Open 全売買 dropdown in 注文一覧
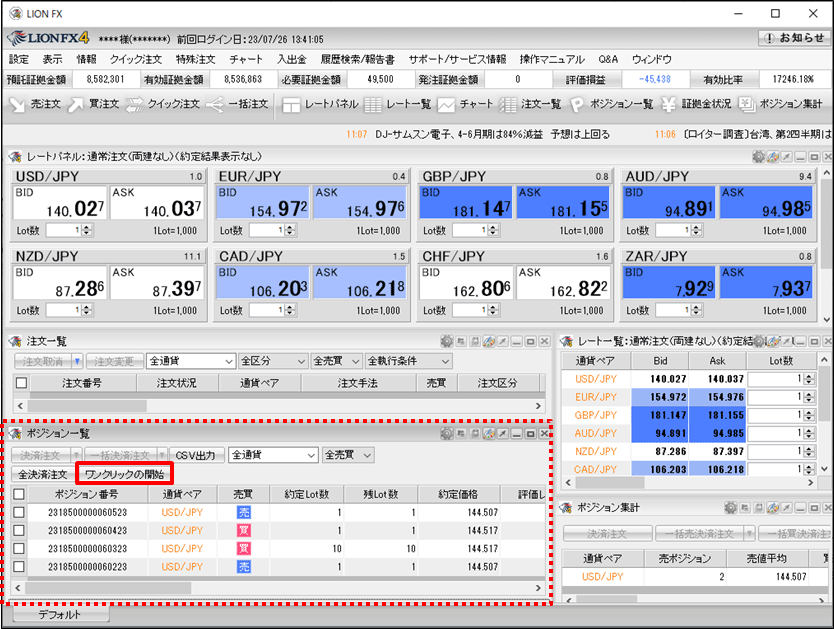 [x=337, y=362]
